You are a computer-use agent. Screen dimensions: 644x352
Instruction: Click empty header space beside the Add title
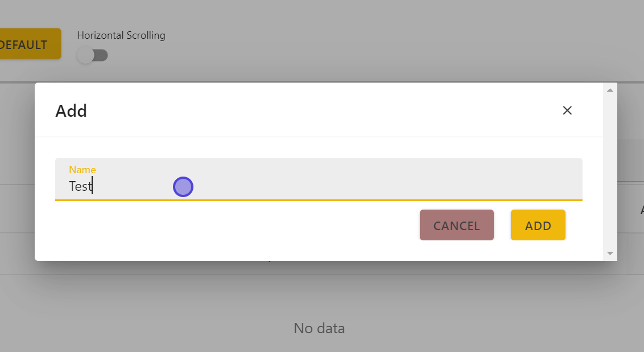click(319, 110)
